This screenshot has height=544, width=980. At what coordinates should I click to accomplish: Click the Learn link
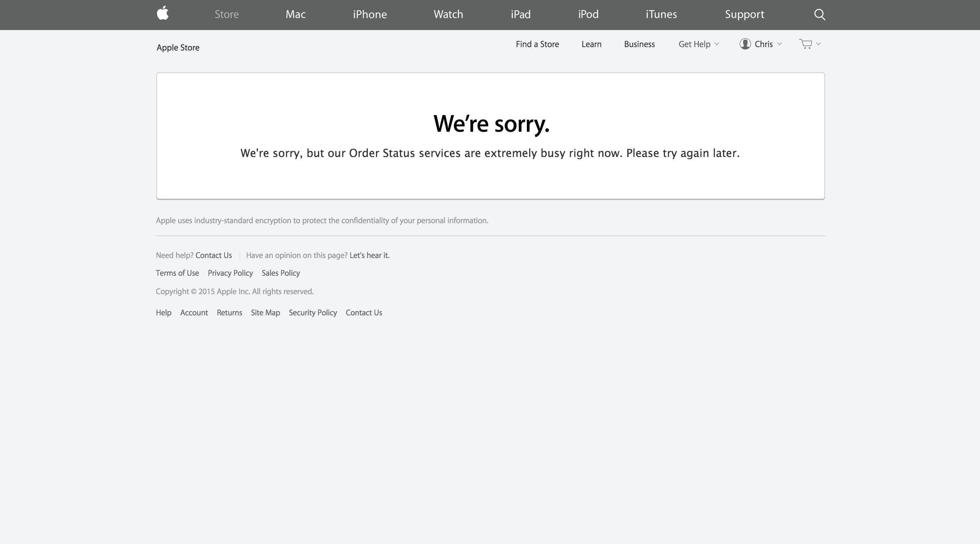(x=591, y=44)
